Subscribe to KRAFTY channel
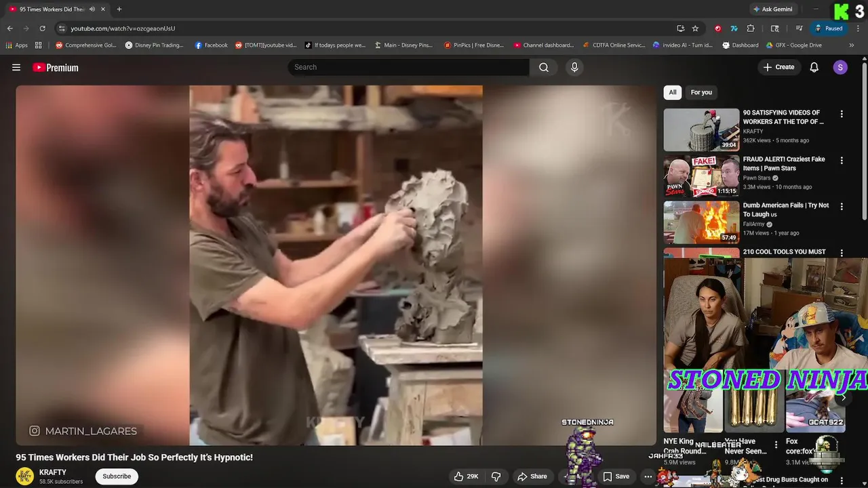Image resolution: width=868 pixels, height=488 pixels. (117, 476)
